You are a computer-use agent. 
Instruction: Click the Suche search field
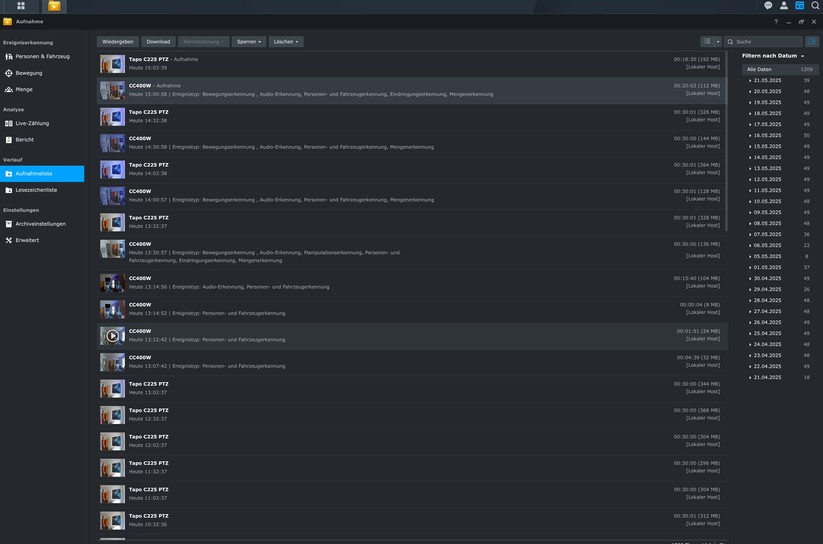764,41
